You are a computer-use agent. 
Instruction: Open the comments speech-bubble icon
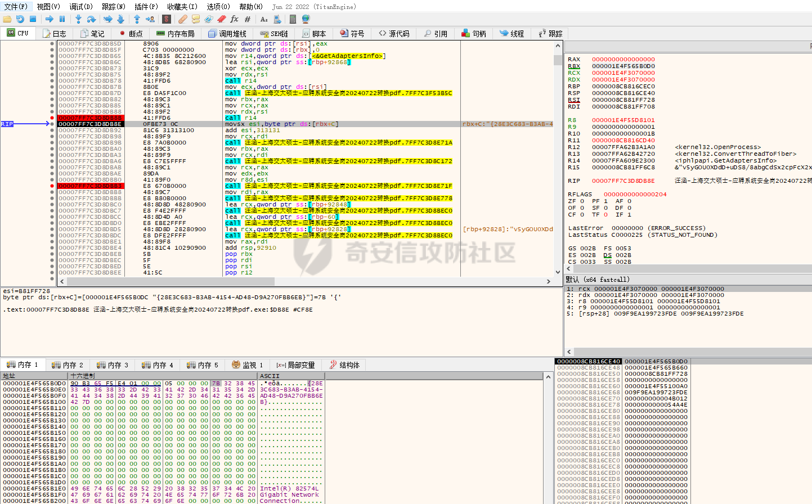point(196,19)
